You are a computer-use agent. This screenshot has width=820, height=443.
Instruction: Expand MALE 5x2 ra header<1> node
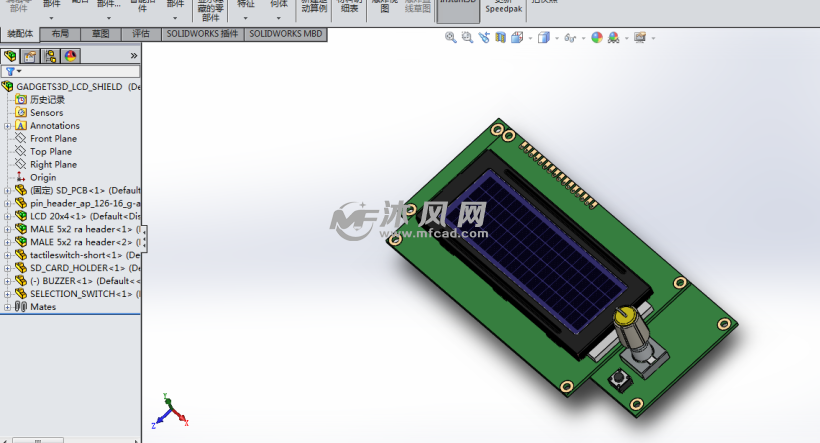click(x=7, y=229)
